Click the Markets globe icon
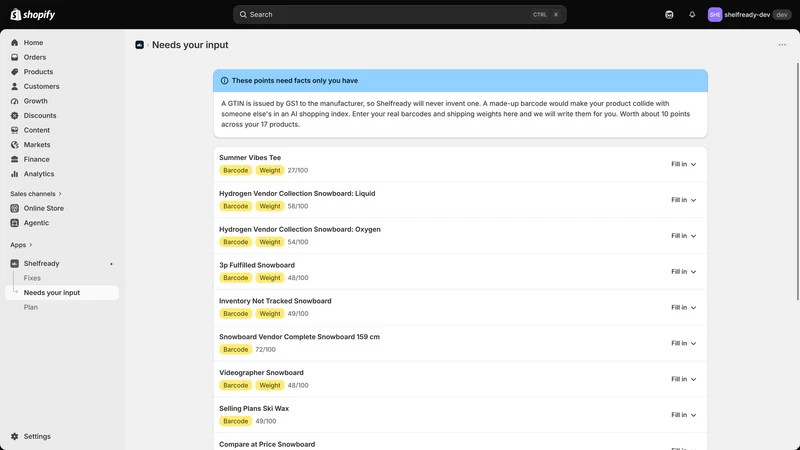This screenshot has height=450, width=800. coord(14,145)
